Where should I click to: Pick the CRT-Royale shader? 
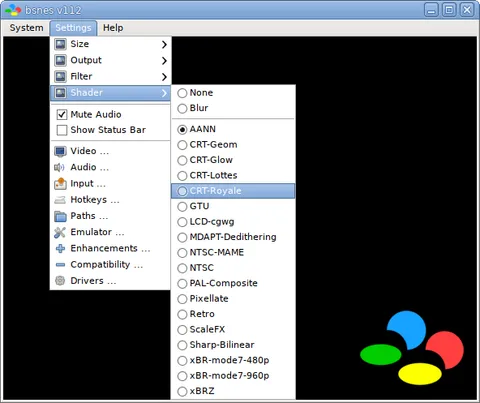(233, 191)
